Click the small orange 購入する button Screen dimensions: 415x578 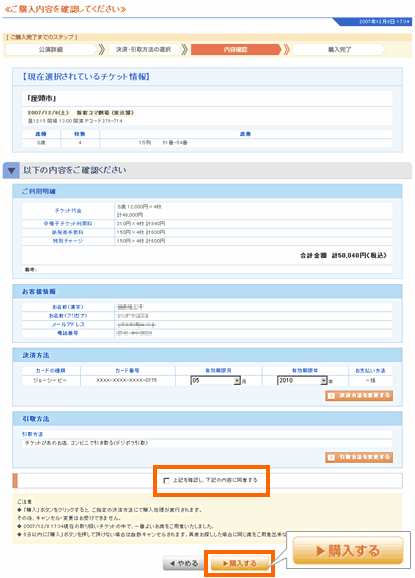[x=240, y=563]
